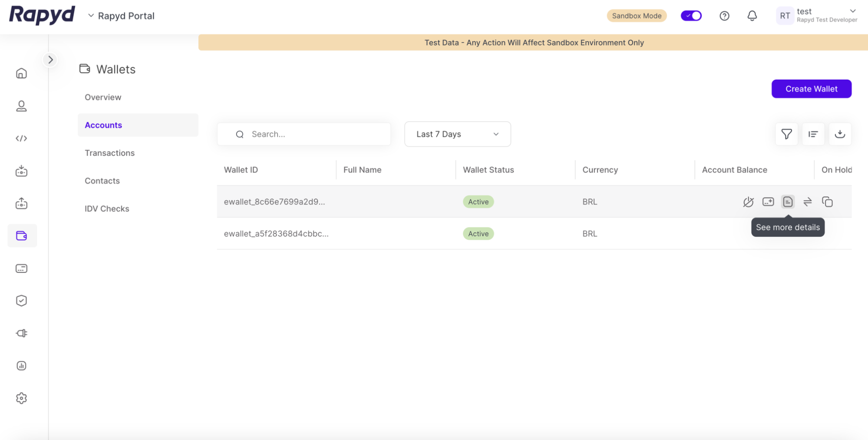Expand the Last 7 Days dropdown
The width and height of the screenshot is (868, 440).
pyautogui.click(x=457, y=134)
